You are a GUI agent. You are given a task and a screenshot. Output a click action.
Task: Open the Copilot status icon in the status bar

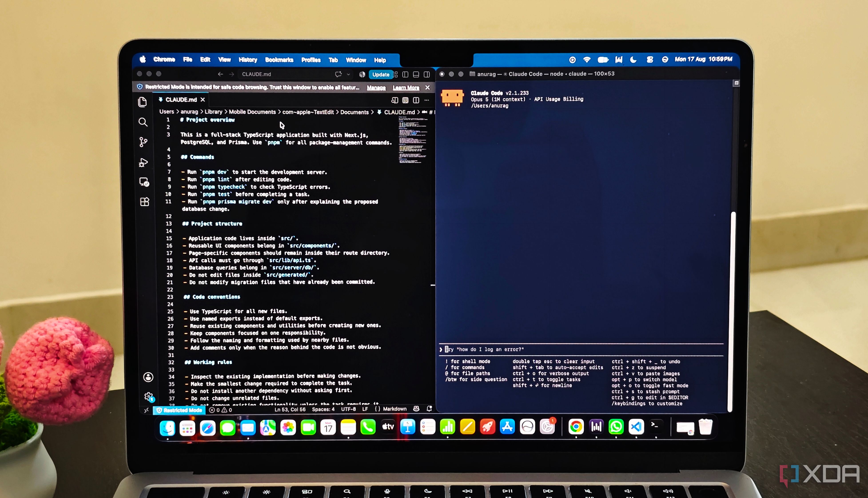coord(416,409)
